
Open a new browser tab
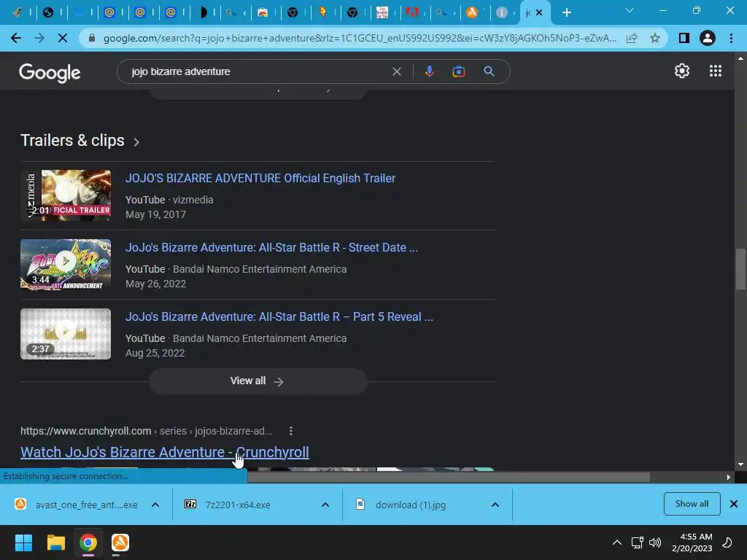click(x=566, y=12)
